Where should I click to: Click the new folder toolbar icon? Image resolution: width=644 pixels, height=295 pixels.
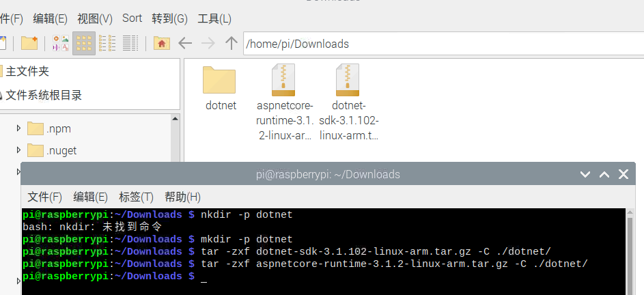29,43
